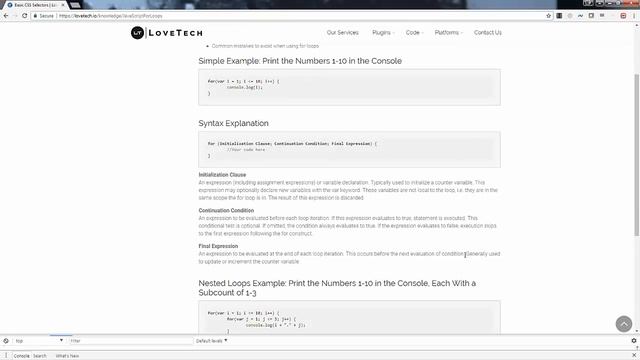
Task: Click the console Filter input field
Action: point(131,340)
